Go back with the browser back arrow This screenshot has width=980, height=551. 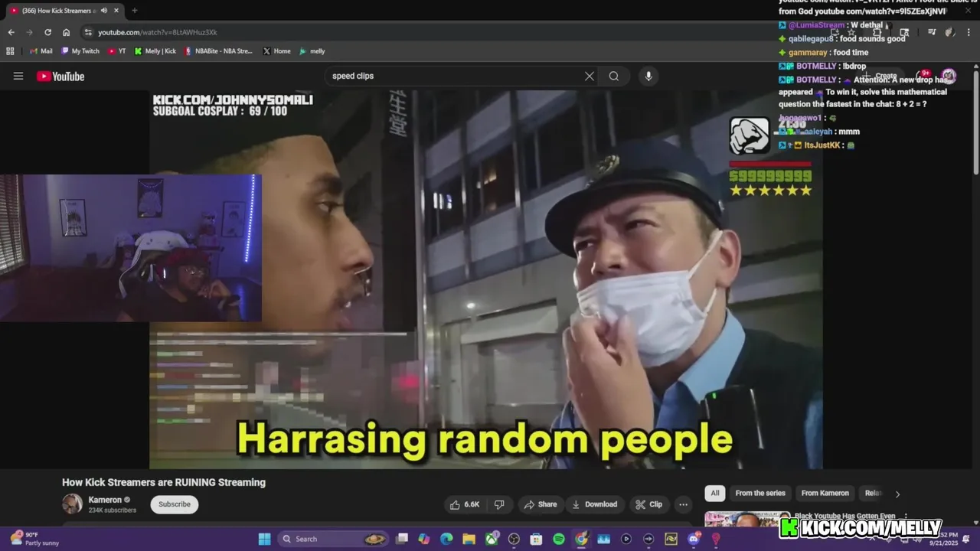click(11, 32)
